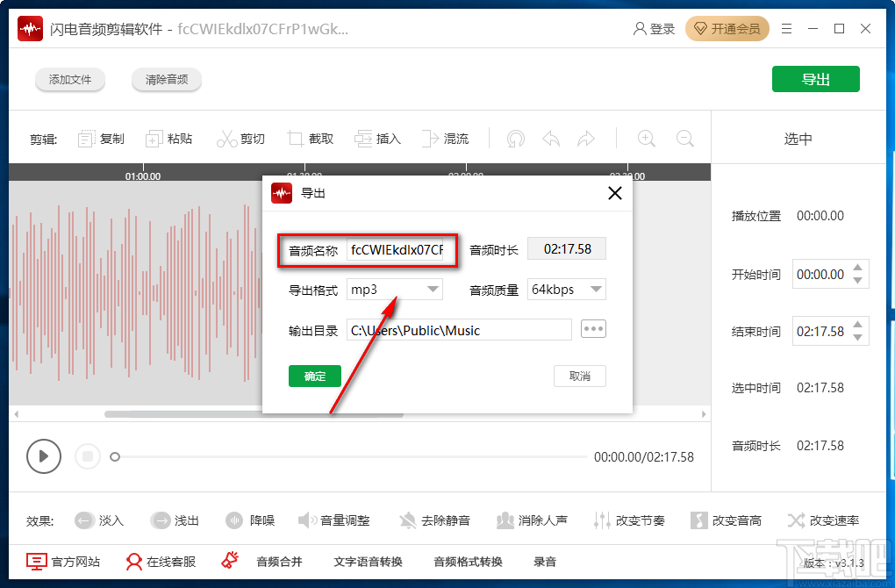Open Audio Format Conversion (音频格式转换)
895x588 pixels.
point(468,562)
